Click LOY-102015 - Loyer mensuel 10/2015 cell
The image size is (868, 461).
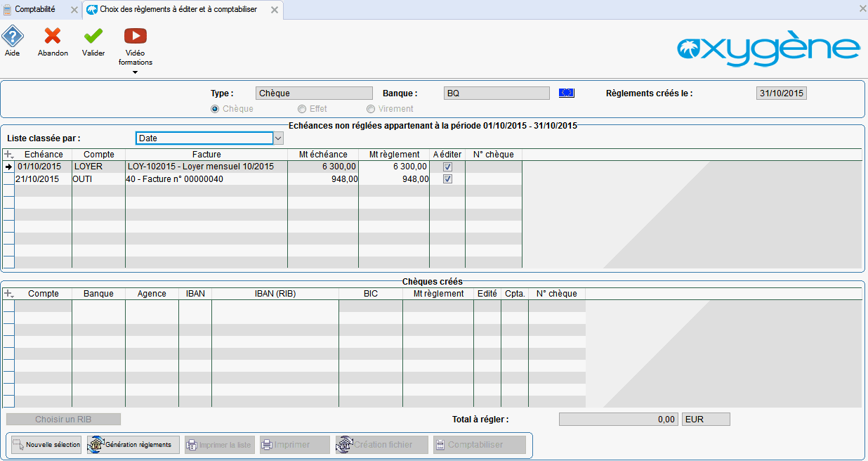206,167
